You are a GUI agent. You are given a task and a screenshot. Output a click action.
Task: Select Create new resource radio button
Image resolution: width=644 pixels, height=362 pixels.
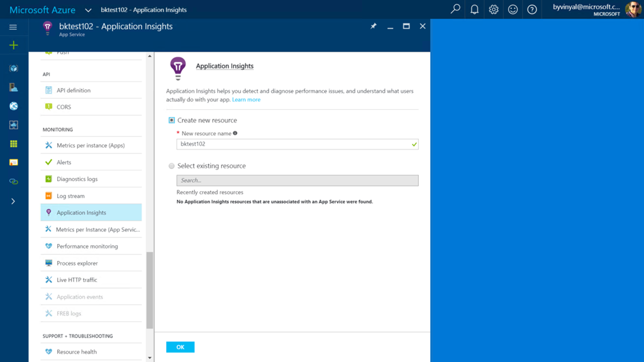tap(171, 120)
